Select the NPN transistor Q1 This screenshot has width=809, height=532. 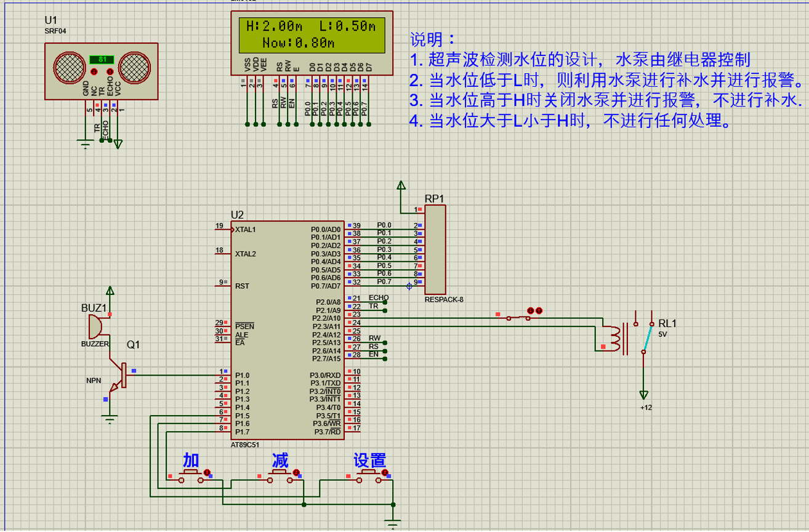pyautogui.click(x=118, y=376)
